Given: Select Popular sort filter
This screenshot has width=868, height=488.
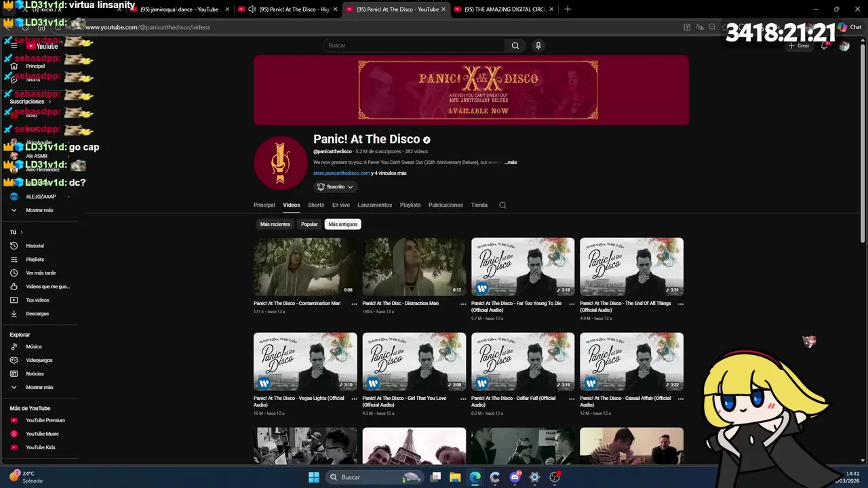Looking at the screenshot, I should [309, 224].
